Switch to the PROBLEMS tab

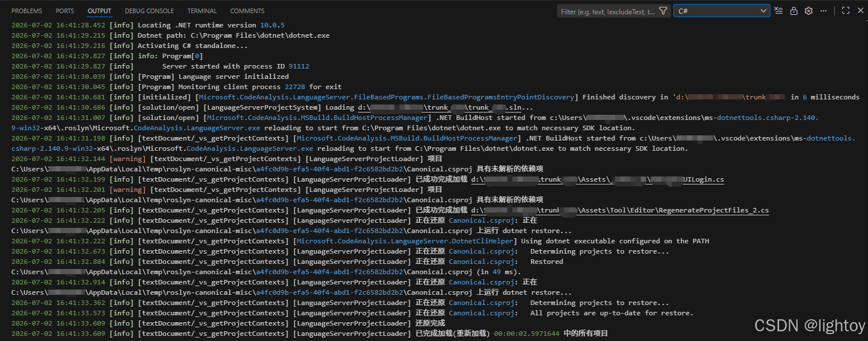(27, 11)
